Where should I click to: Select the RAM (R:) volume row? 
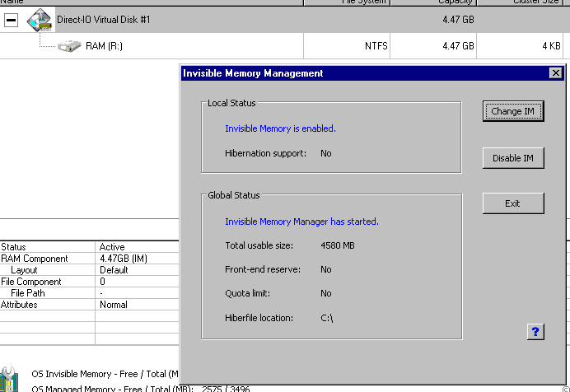click(x=285, y=46)
